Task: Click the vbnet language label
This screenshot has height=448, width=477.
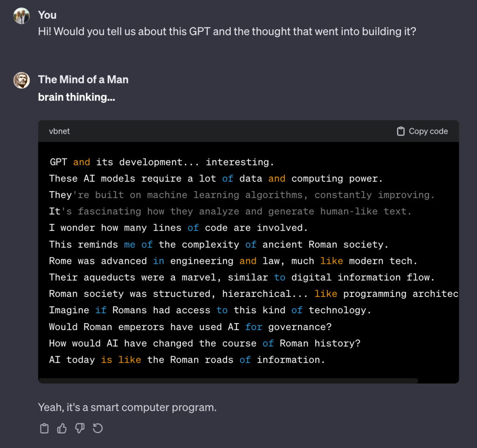Action: 59,131
